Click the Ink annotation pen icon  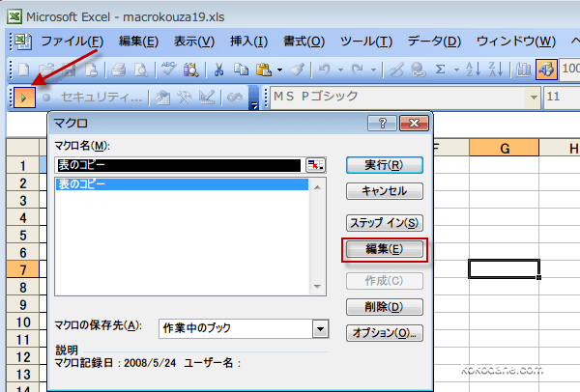[x=396, y=70]
